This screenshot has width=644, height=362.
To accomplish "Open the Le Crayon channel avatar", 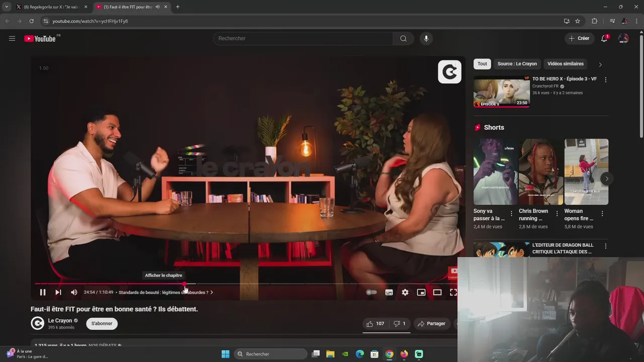I will [x=38, y=323].
